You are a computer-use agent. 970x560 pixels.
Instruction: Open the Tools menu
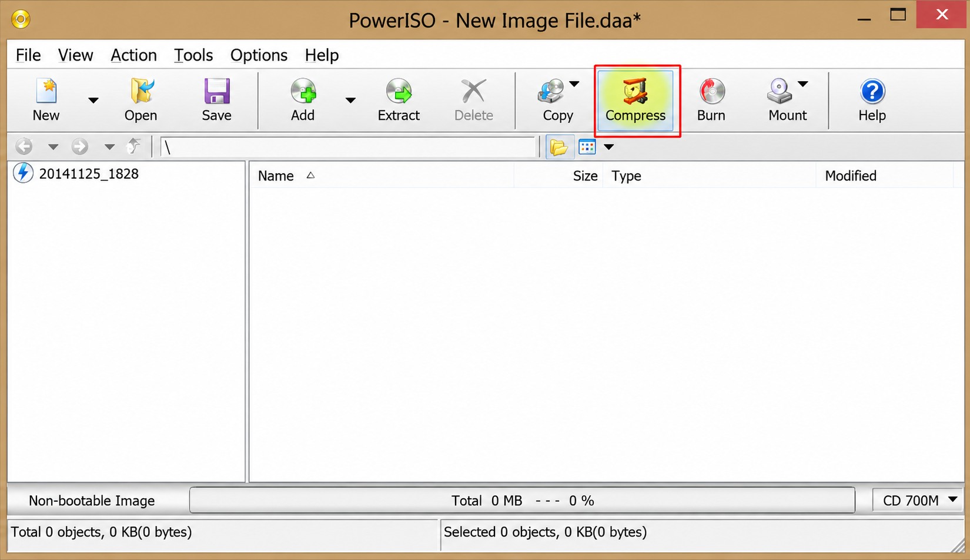193,55
